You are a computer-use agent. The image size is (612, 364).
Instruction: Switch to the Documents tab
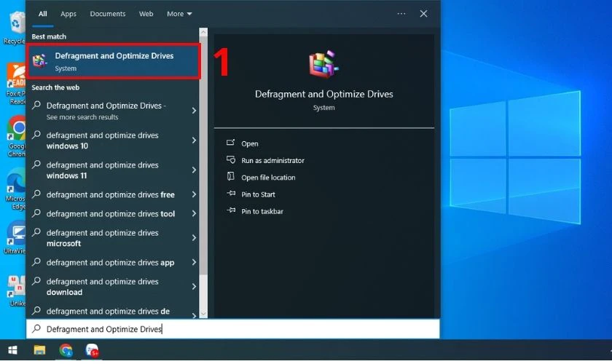(x=108, y=14)
